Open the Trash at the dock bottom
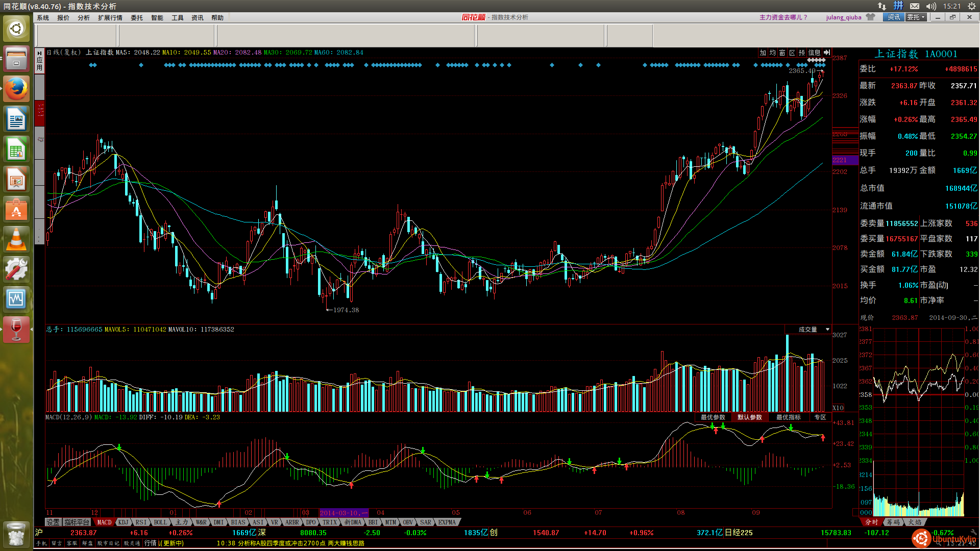Viewport: 980px width, 551px height. [16, 534]
